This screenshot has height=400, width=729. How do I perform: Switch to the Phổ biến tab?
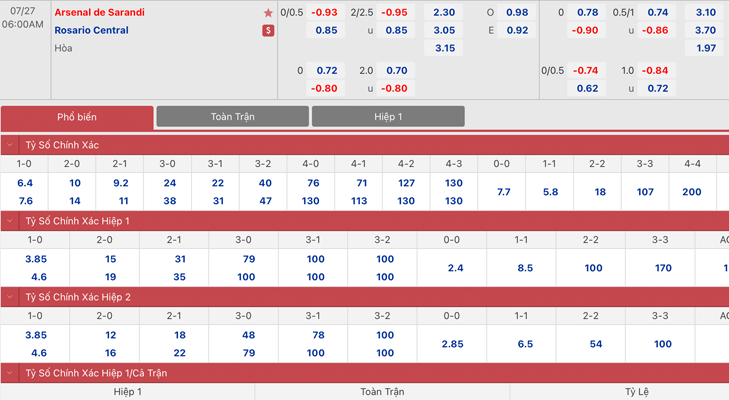[x=77, y=117]
